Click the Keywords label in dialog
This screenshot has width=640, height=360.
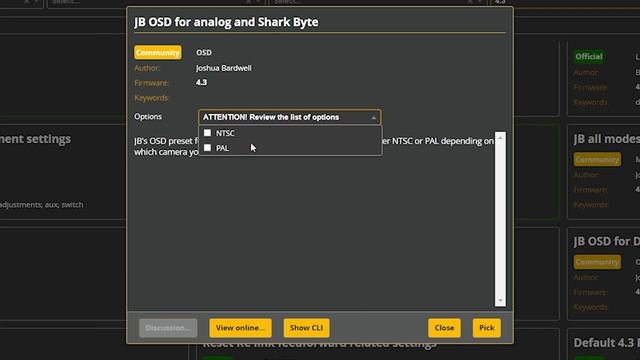151,98
